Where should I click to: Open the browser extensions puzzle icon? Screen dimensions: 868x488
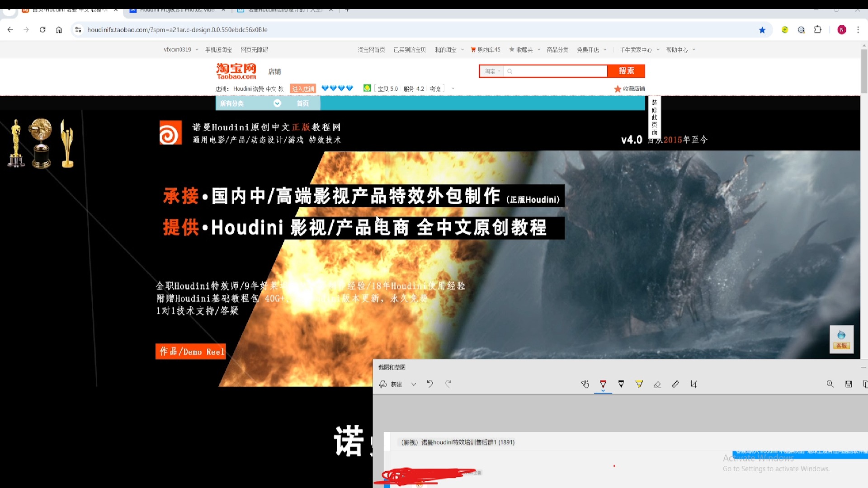coord(817,30)
